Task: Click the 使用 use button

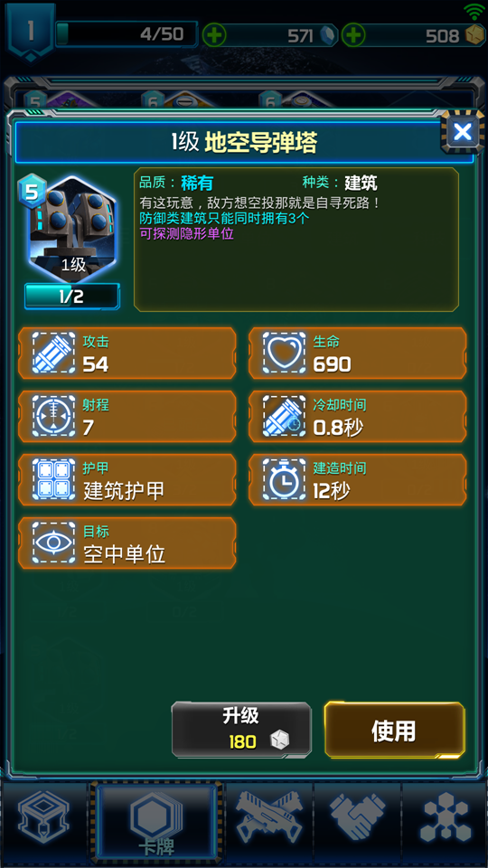Action: [x=394, y=730]
